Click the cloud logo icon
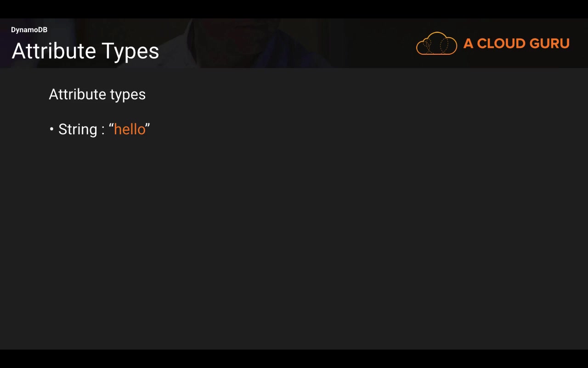Screen dimensions: 588x368 pos(436,44)
